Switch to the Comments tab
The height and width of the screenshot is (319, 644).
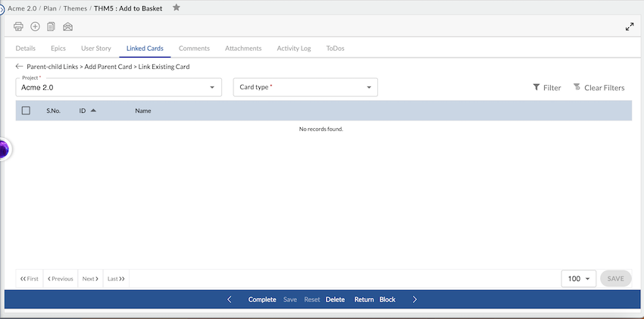tap(194, 48)
